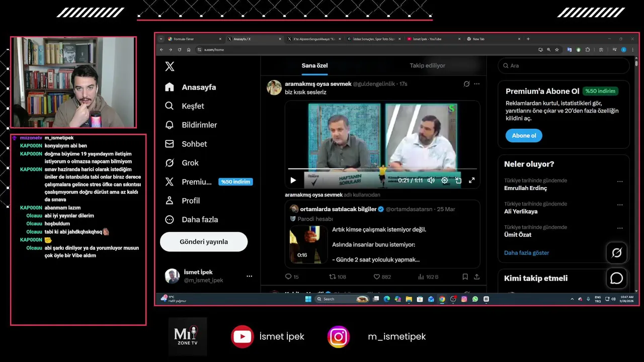Image resolution: width=644 pixels, height=362 pixels.
Task: Click Gönderi yayınla post button
Action: click(204, 242)
